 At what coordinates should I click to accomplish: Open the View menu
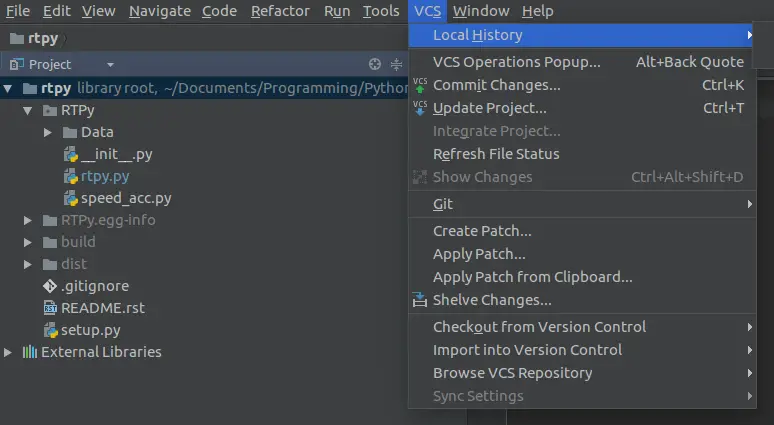point(98,11)
